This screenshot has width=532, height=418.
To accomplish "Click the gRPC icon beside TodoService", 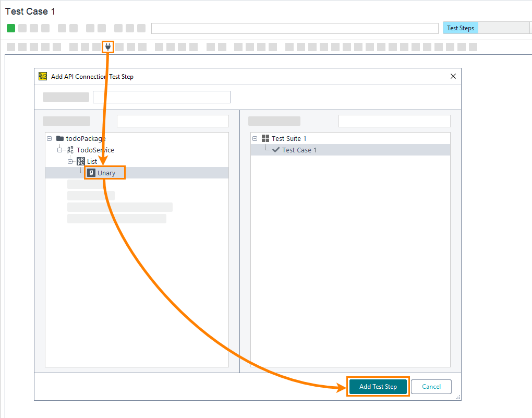I will point(70,150).
